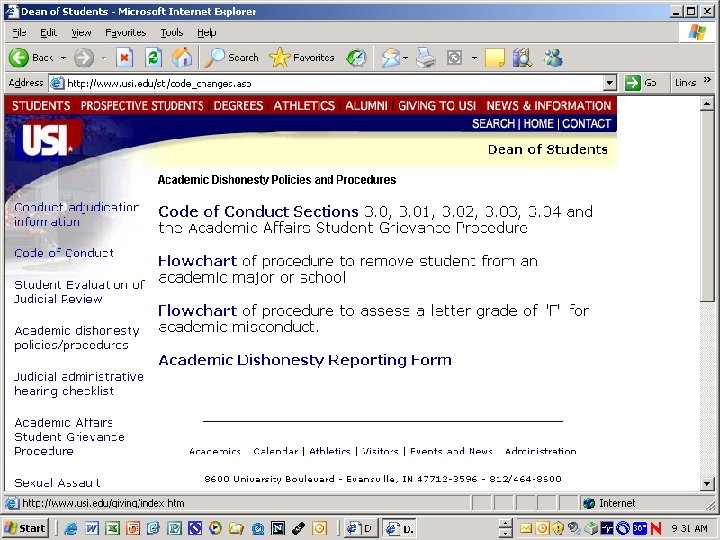Click the vertical scrollbar up arrow

707,104
